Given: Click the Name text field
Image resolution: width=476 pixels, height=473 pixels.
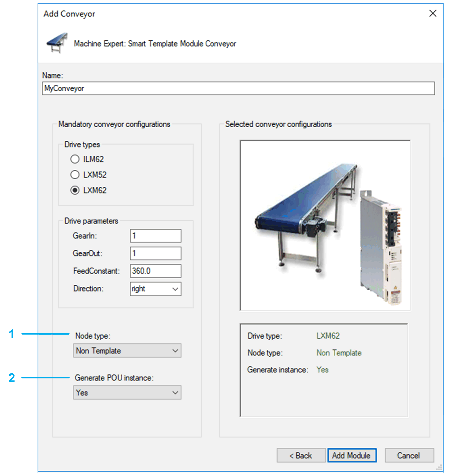Looking at the screenshot, I should [x=238, y=88].
